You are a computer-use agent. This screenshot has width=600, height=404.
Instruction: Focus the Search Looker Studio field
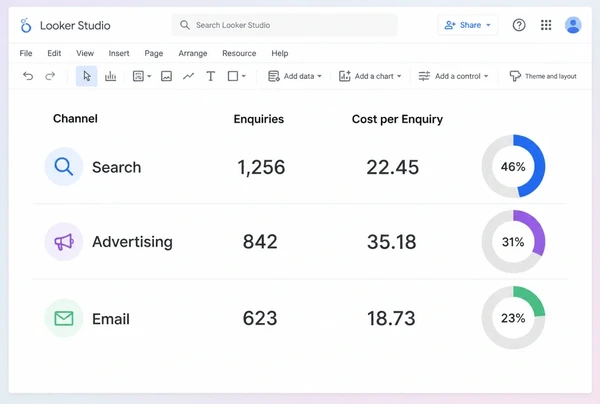[284, 25]
